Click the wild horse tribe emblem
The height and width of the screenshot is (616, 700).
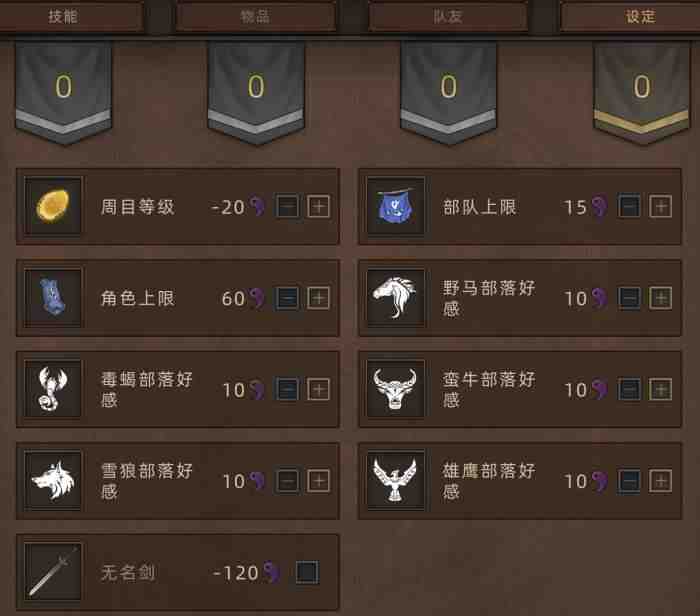click(395, 298)
